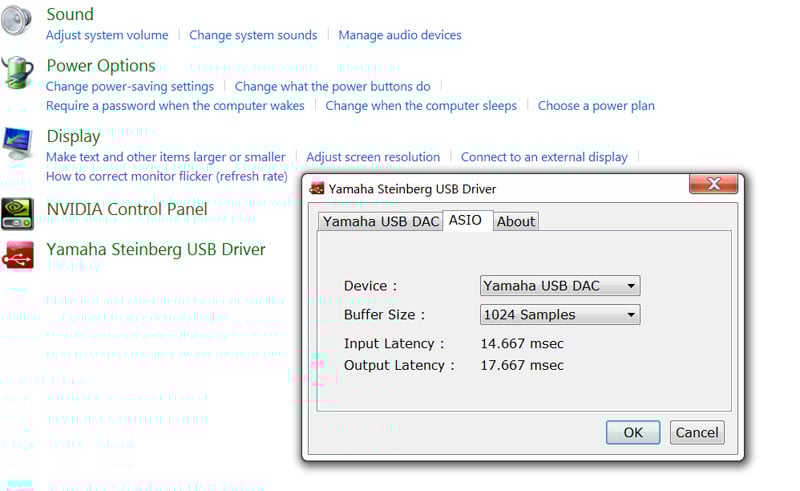800x491 pixels.
Task: Open the Device dropdown
Action: click(560, 286)
